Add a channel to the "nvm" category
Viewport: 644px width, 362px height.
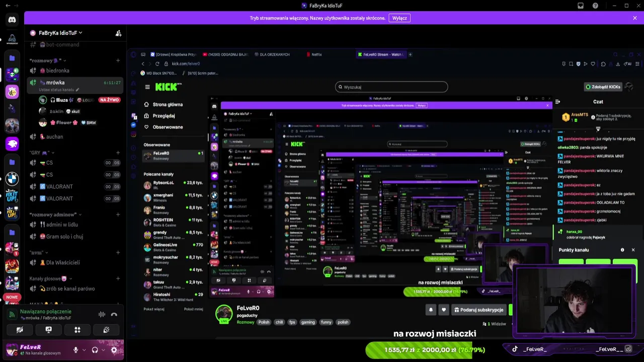point(118,252)
